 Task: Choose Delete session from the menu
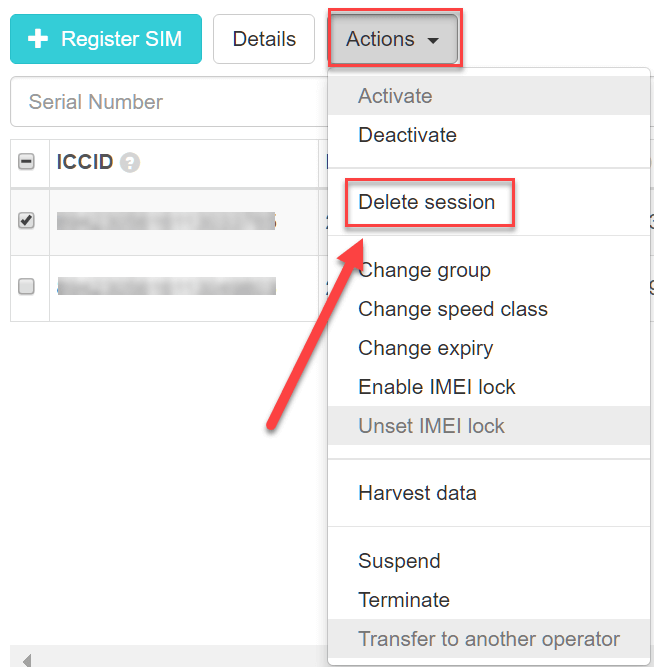[427, 202]
